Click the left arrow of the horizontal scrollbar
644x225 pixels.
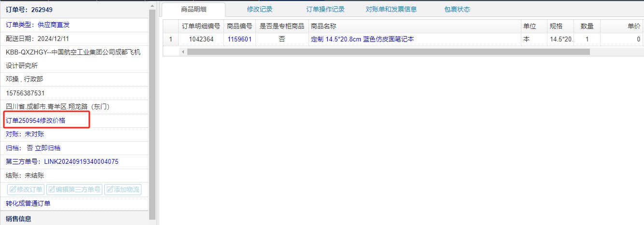click(x=183, y=52)
